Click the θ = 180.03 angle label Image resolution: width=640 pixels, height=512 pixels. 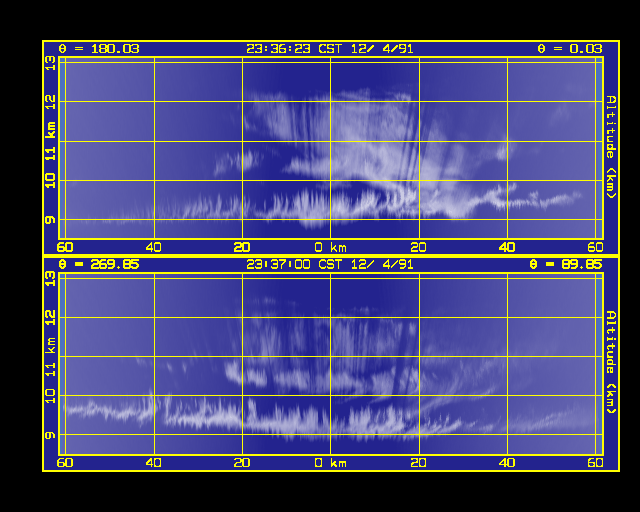click(x=99, y=49)
